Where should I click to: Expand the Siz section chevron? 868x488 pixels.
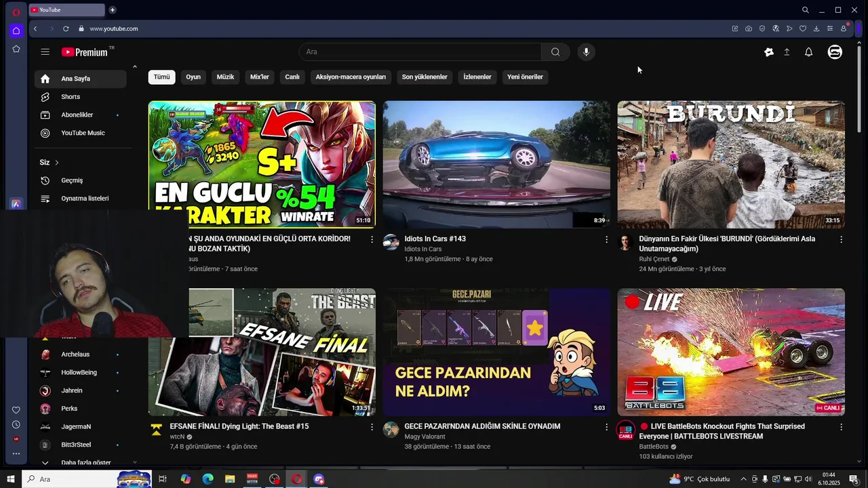(x=57, y=163)
